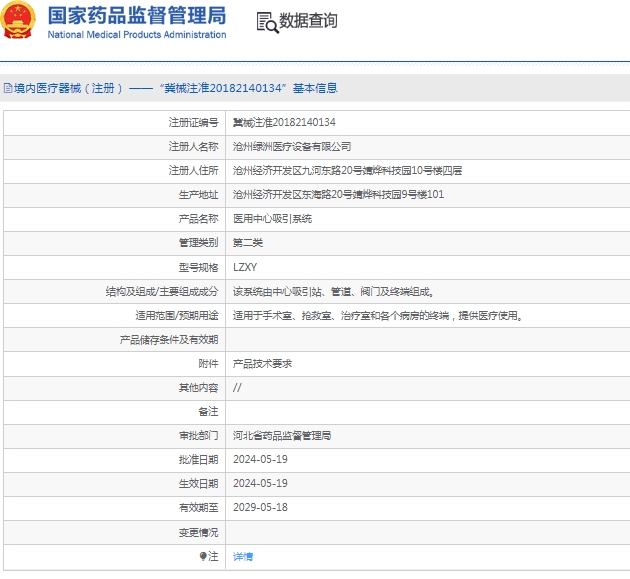The image size is (630, 579).
Task: Click the 生效日期 label
Action: tap(198, 484)
